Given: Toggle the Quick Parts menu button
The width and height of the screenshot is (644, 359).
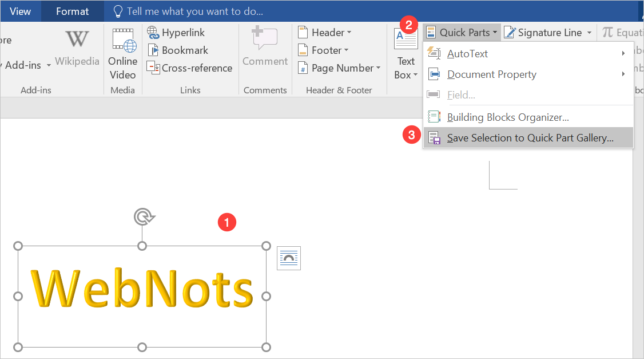Looking at the screenshot, I should 463,33.
